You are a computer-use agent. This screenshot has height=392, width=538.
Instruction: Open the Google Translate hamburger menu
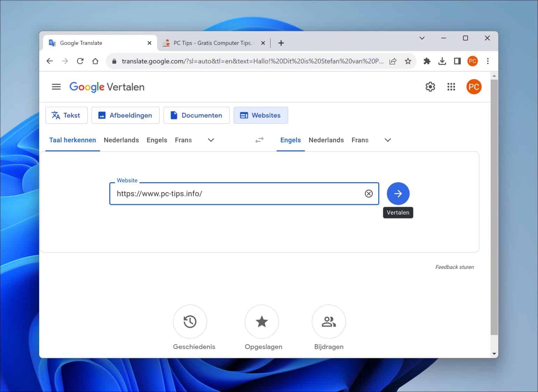point(56,87)
